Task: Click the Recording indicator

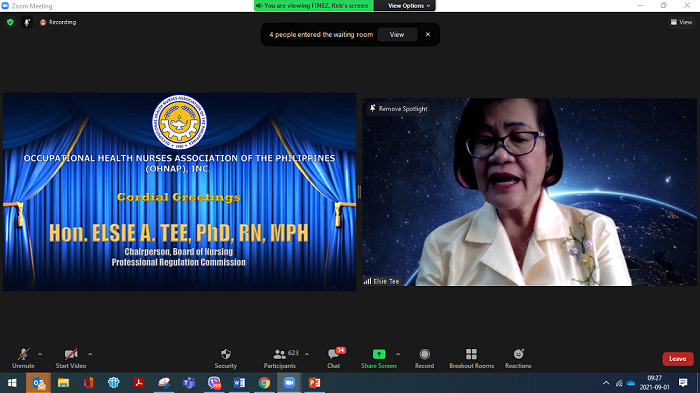Action: [x=58, y=22]
